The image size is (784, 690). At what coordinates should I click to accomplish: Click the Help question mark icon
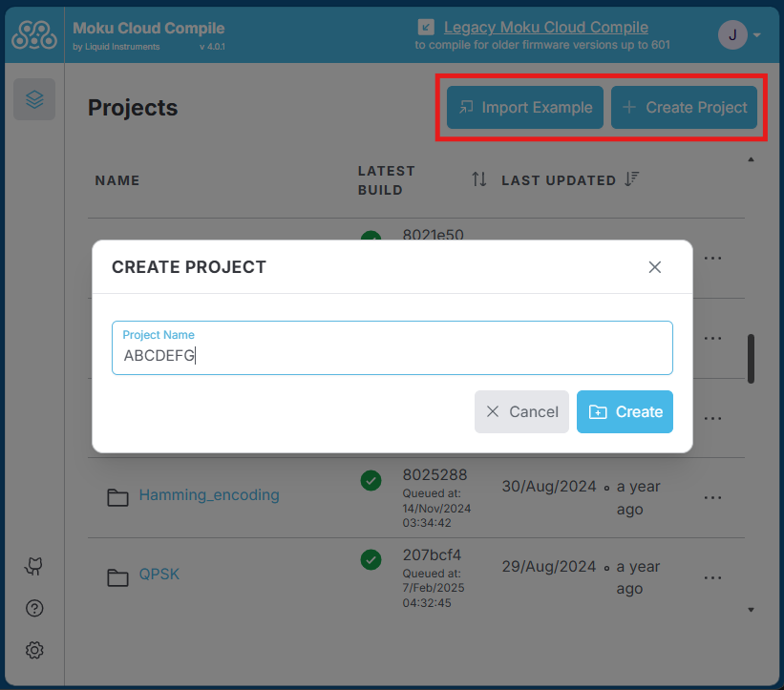33,608
